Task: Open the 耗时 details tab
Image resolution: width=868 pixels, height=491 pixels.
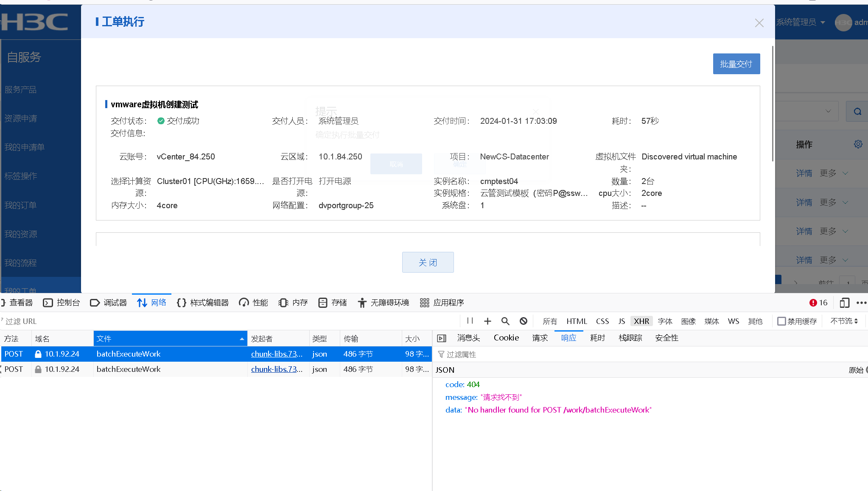Action: [597, 338]
